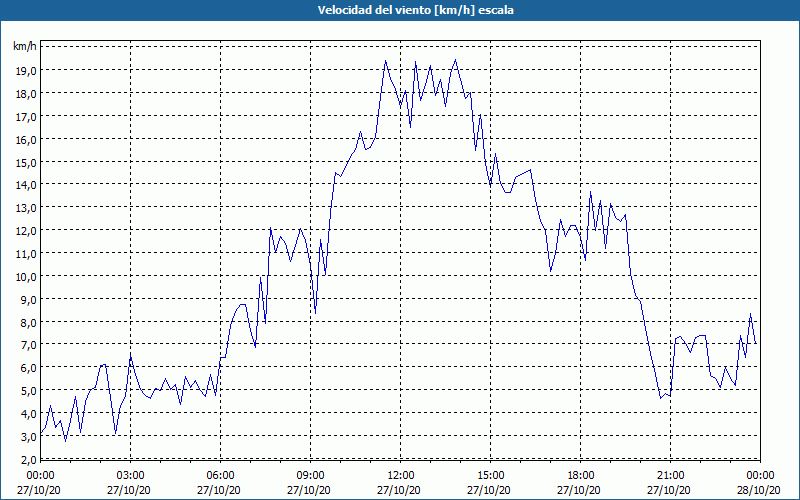This screenshot has height=500, width=800.
Task: Pick the '15,0' y-axis value
Action: click(x=26, y=163)
